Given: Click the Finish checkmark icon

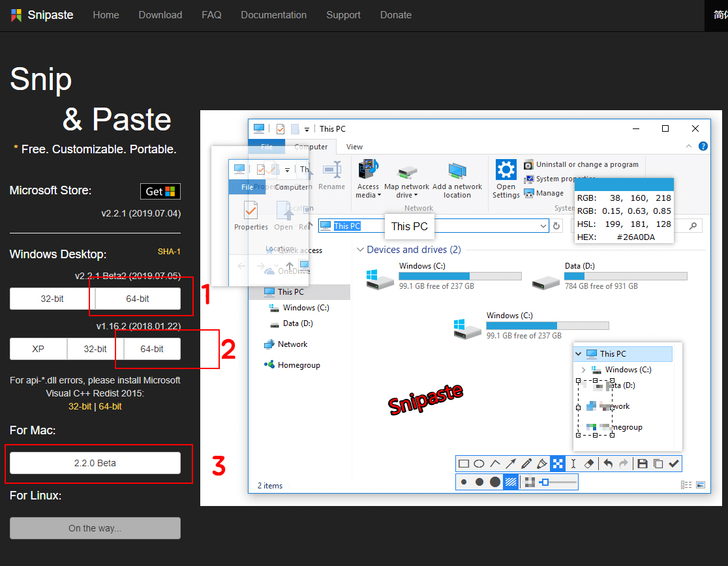Looking at the screenshot, I should [x=674, y=464].
